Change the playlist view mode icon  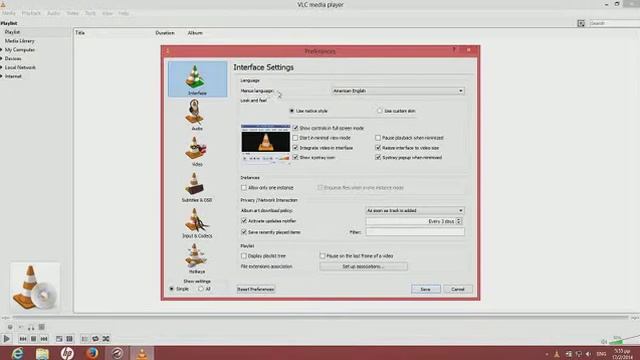[x=581, y=24]
